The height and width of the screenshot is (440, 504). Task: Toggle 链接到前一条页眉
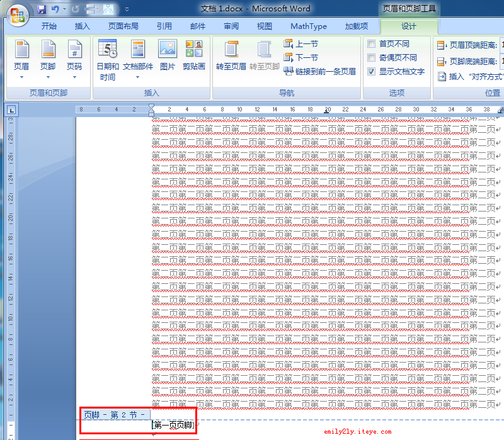click(319, 71)
